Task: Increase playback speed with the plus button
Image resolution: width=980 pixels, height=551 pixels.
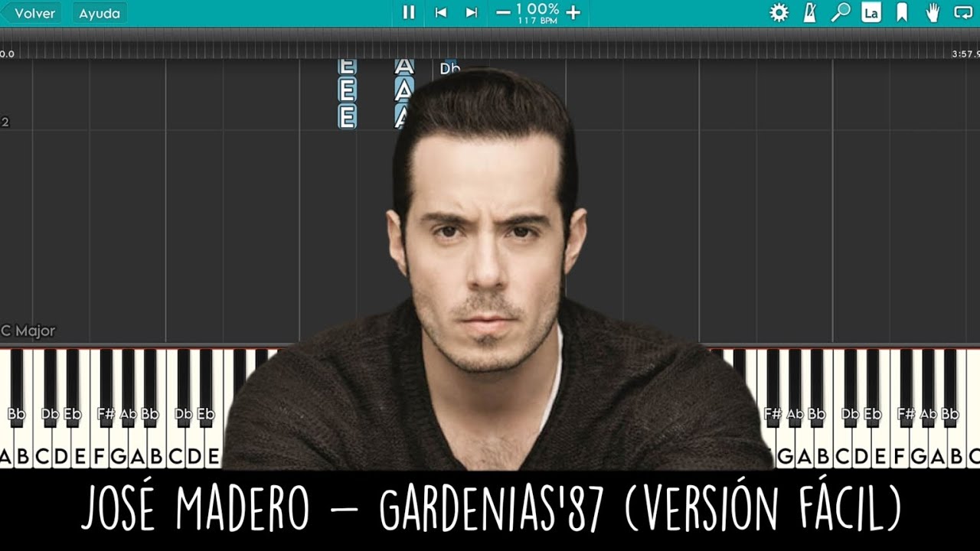Action: click(x=573, y=12)
